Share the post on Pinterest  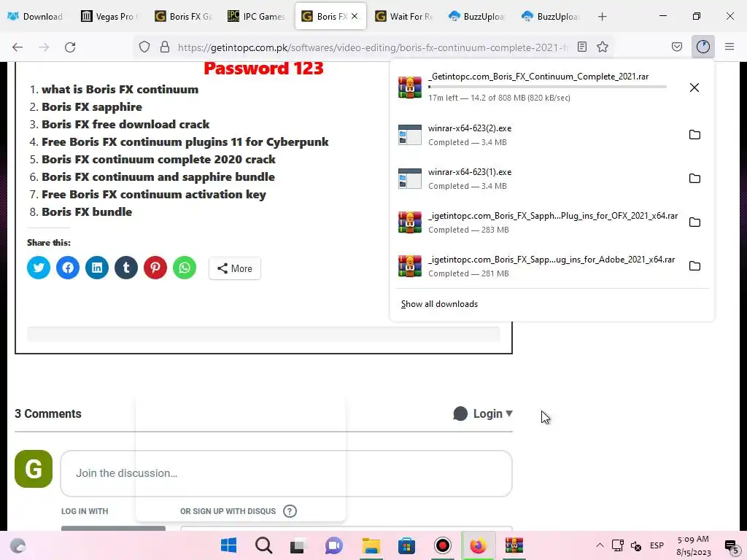155,268
